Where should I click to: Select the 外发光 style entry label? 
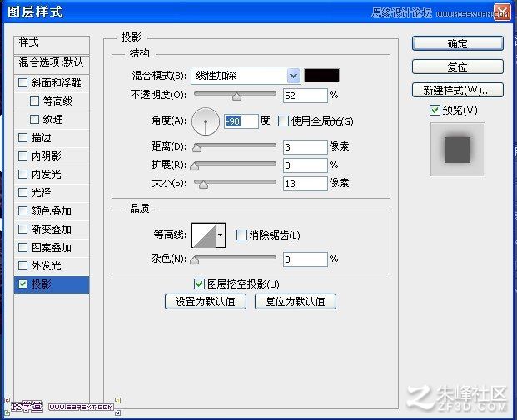click(x=46, y=265)
